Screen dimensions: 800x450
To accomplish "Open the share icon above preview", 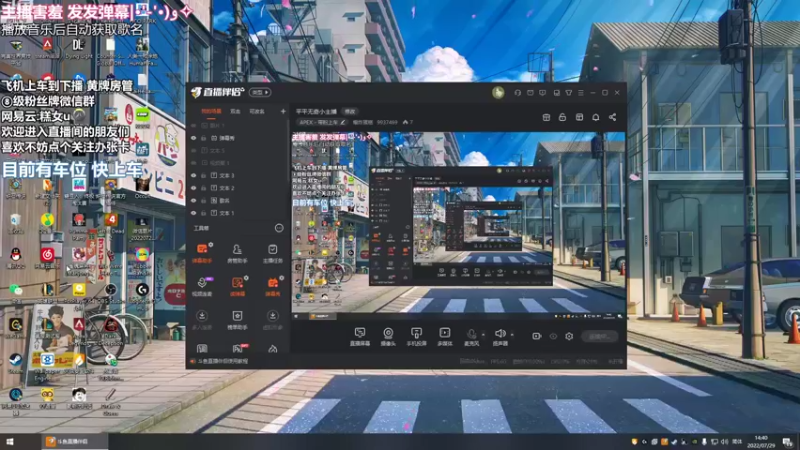I will 612,117.
